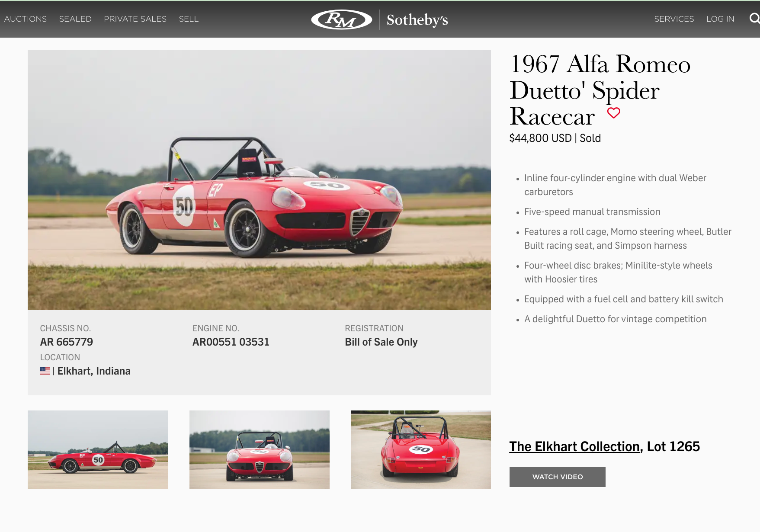Click the Log In link
The image size is (760, 532).
(720, 19)
